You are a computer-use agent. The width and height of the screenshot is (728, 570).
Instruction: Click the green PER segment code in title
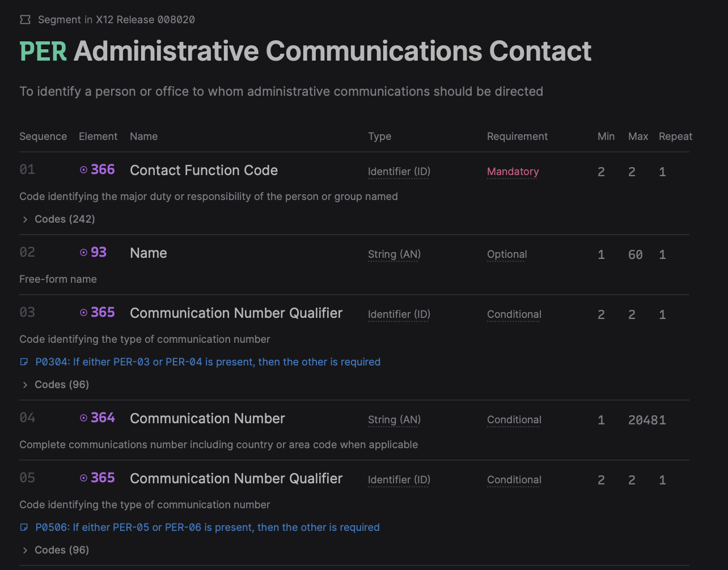tap(43, 51)
